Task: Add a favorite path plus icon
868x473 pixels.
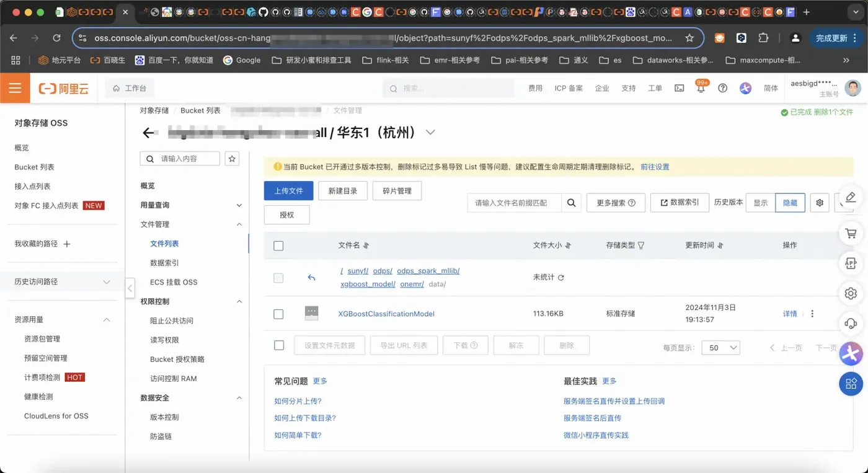Action: click(67, 244)
